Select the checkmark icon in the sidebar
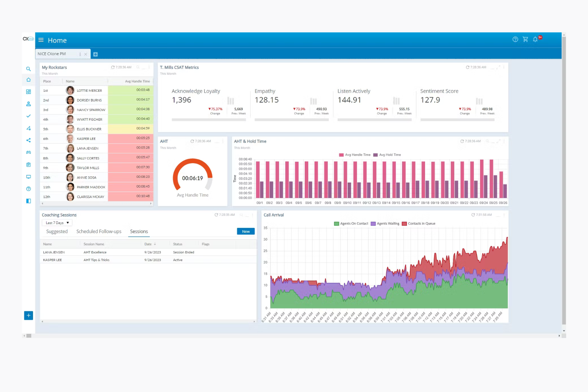Image resolution: width=588 pixels, height=392 pixels. pos(29,116)
